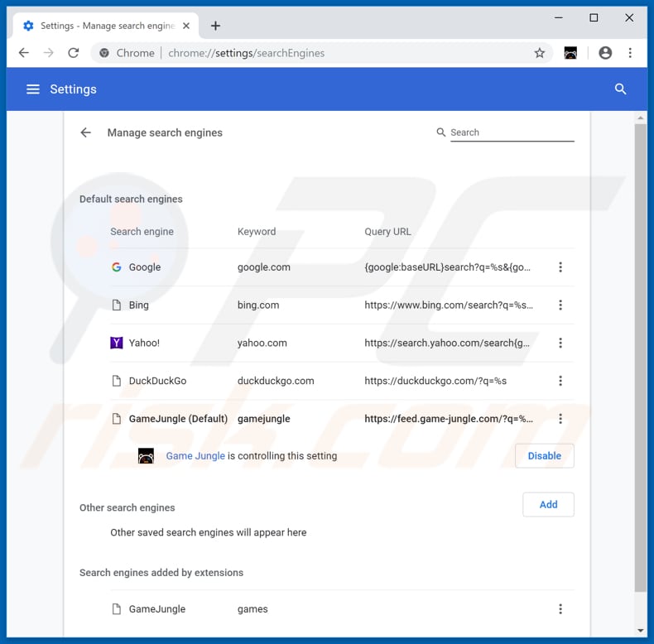This screenshot has width=654, height=644.
Task: Select the Yahoo query URL text
Action: [447, 343]
